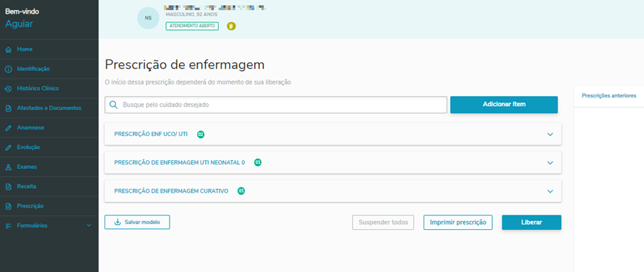
Task: Click the Prescrição de enfermagem heading
Action: click(x=185, y=65)
